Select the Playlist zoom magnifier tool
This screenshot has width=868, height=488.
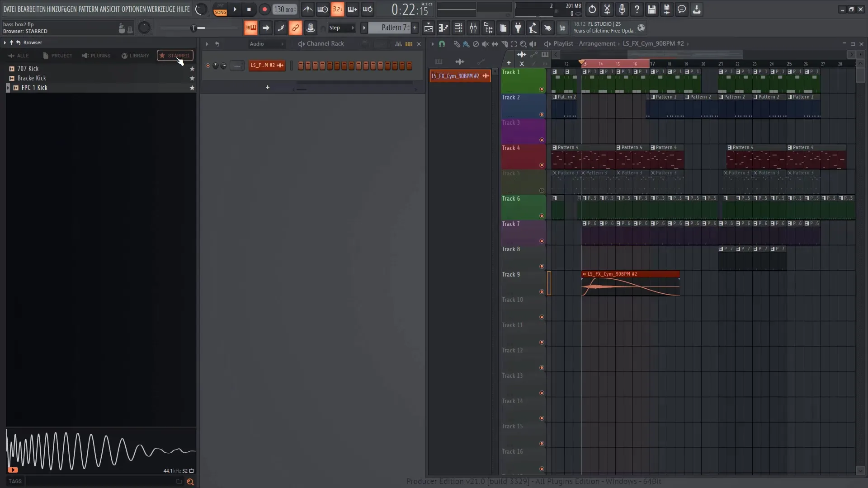pyautogui.click(x=523, y=44)
